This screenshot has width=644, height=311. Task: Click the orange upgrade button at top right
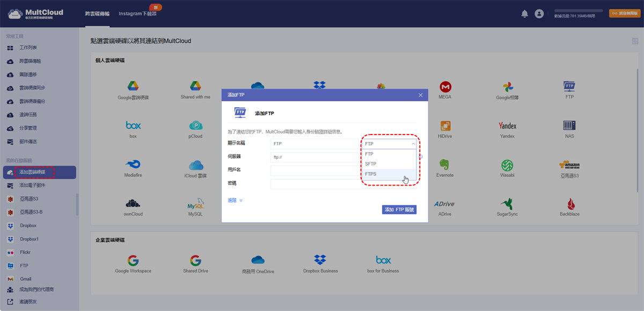coord(624,13)
